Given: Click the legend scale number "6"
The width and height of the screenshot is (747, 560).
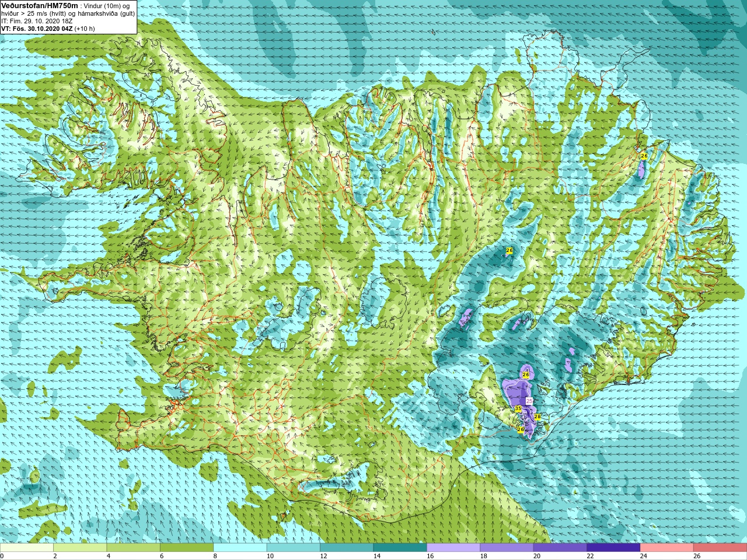Looking at the screenshot, I should point(162,556).
